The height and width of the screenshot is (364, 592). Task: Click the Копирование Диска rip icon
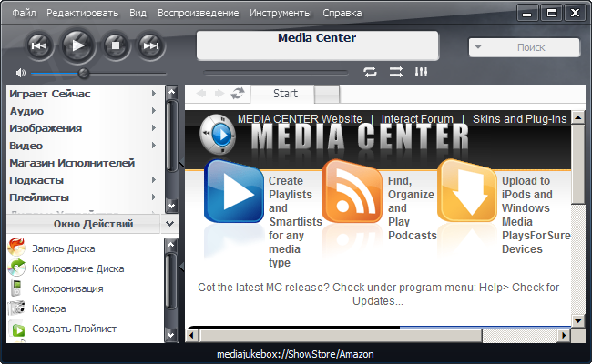(16, 268)
